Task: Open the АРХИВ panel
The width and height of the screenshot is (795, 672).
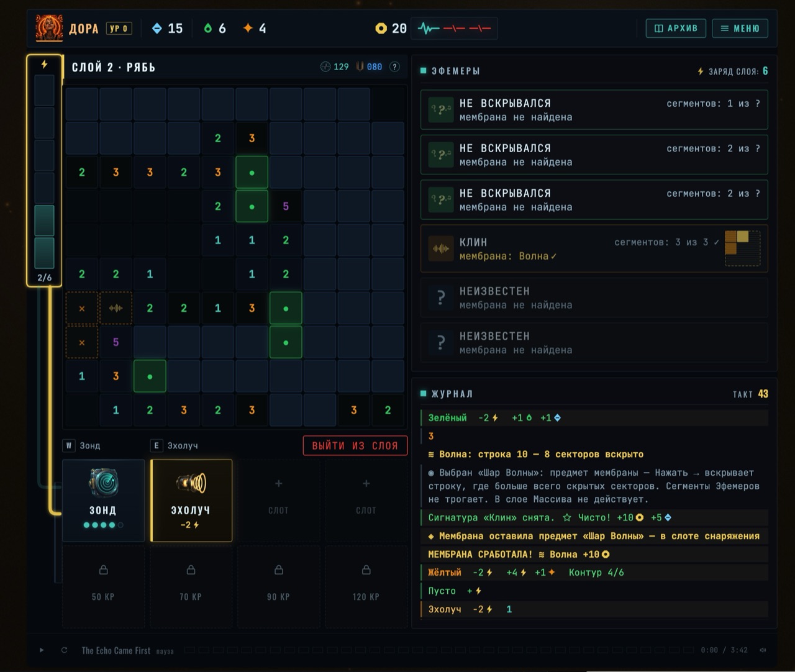Action: coord(676,29)
